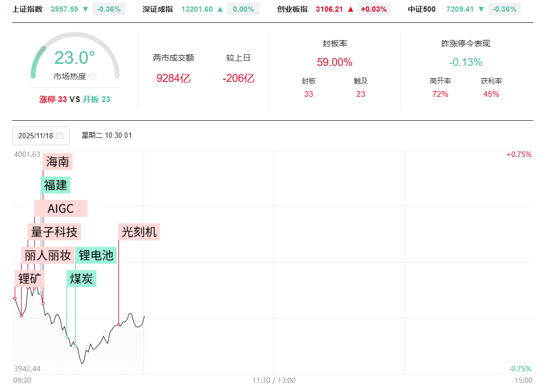Viewport: 543px width, 392px height.
Task: Click the calendar icon in date picker
Action: click(60, 136)
